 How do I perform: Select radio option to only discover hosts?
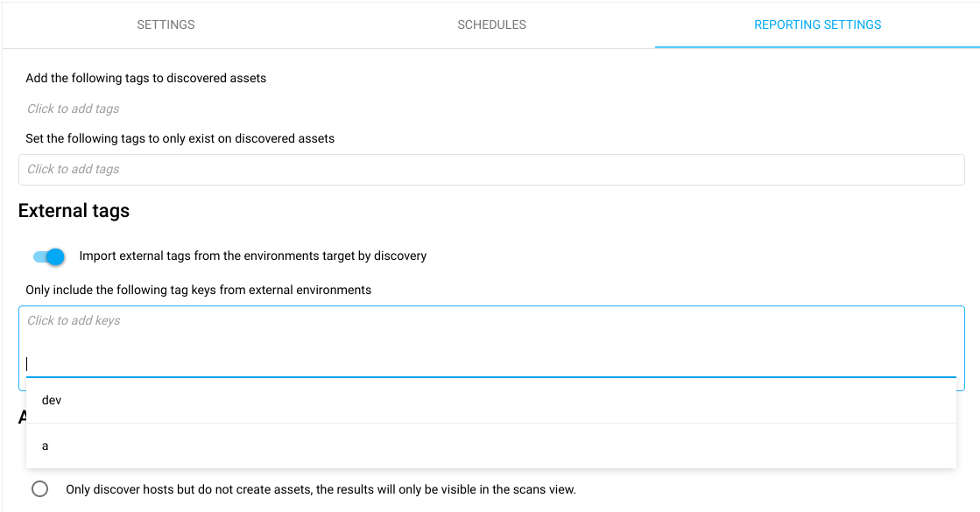38,489
